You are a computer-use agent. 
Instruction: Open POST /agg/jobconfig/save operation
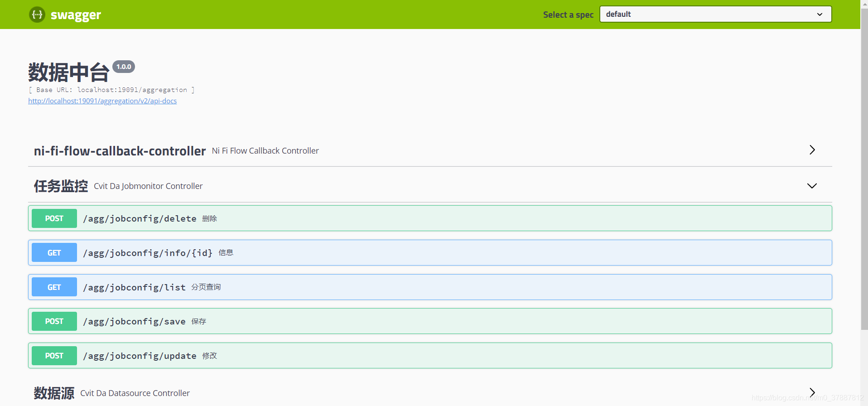click(x=430, y=321)
